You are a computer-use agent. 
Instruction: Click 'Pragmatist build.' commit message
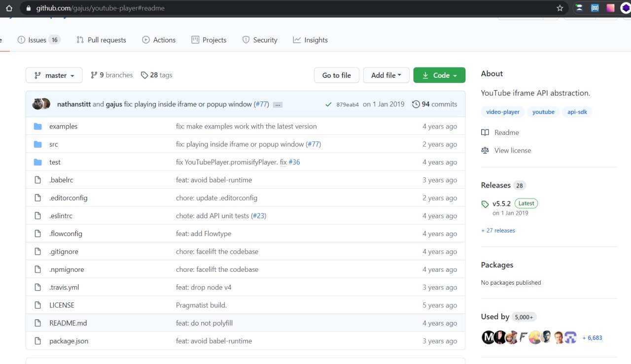(201, 305)
